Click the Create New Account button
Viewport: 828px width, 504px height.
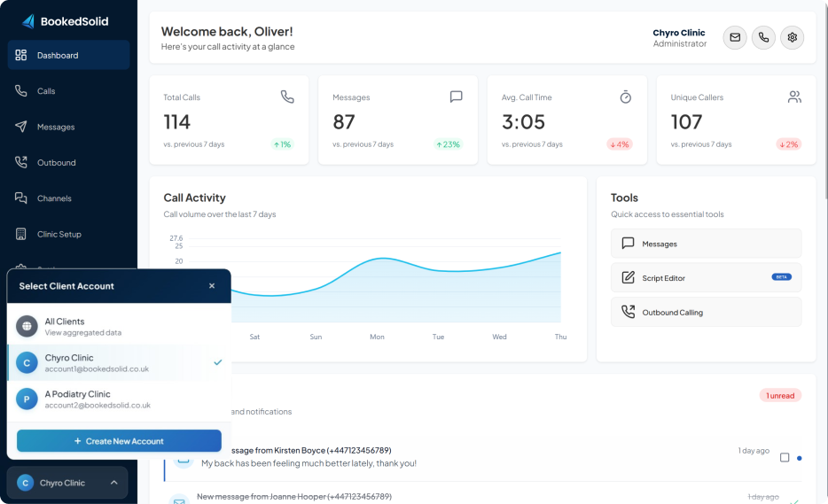pos(119,441)
